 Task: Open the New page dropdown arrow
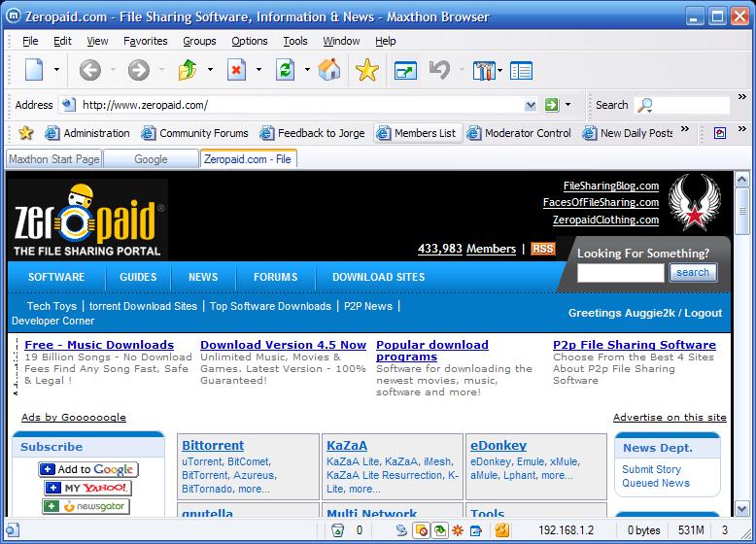click(56, 70)
